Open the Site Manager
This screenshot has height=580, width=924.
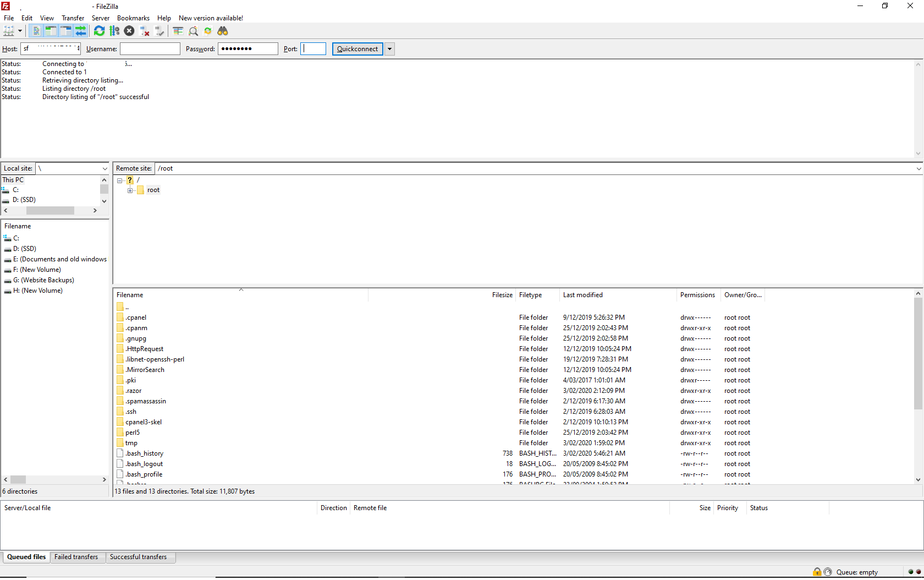click(10, 31)
